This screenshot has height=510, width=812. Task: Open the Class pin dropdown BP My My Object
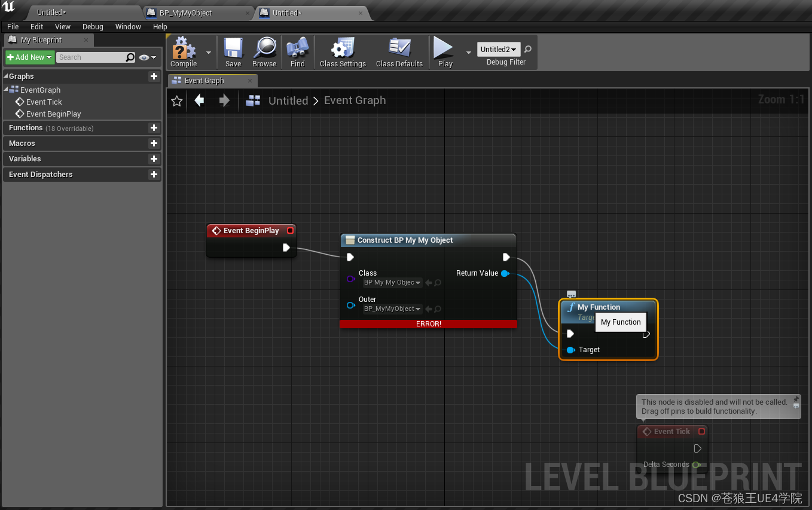pos(392,283)
